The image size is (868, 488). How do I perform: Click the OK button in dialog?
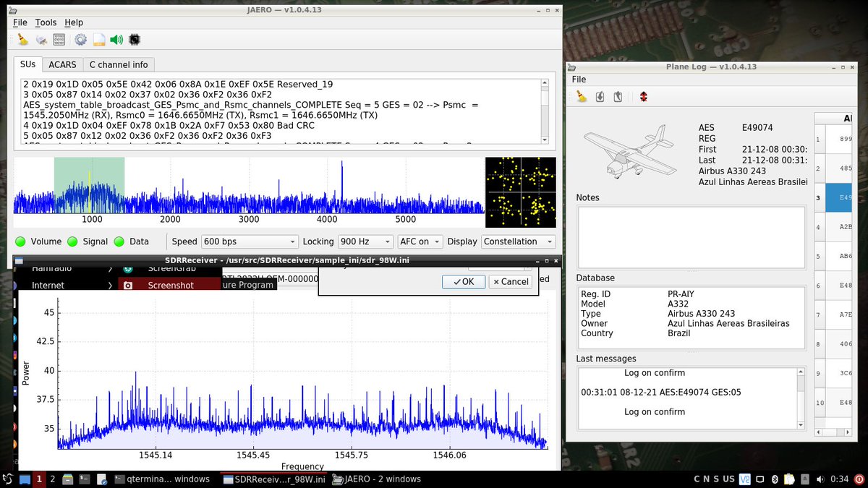pos(464,282)
